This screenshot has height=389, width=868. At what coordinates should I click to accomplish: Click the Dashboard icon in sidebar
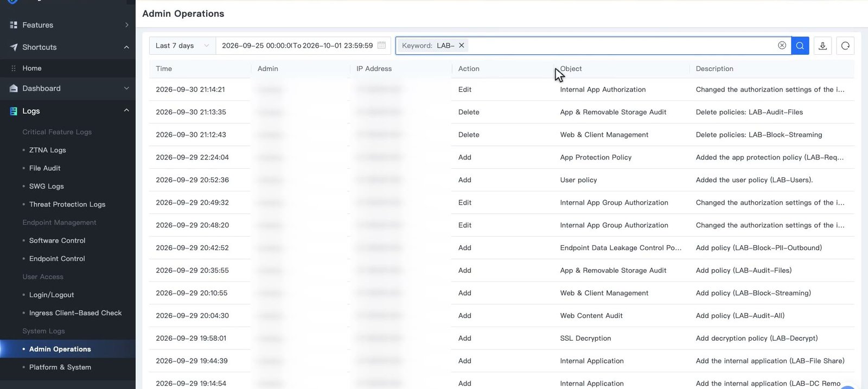(14, 88)
